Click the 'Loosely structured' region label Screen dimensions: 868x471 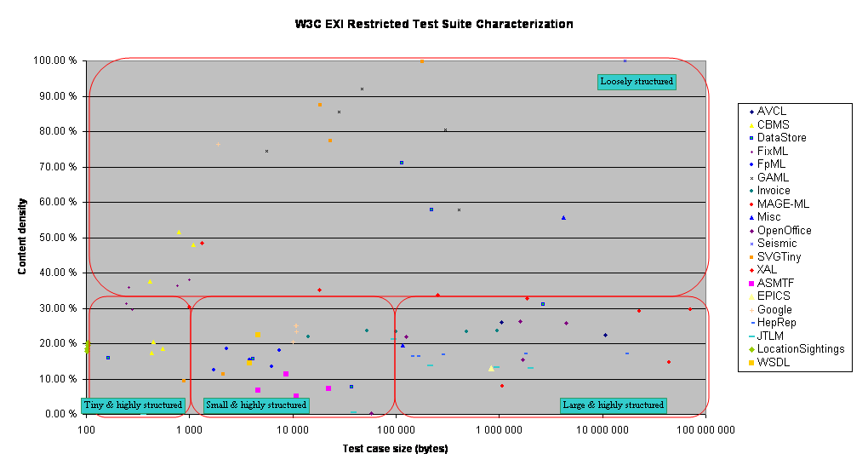click(637, 82)
